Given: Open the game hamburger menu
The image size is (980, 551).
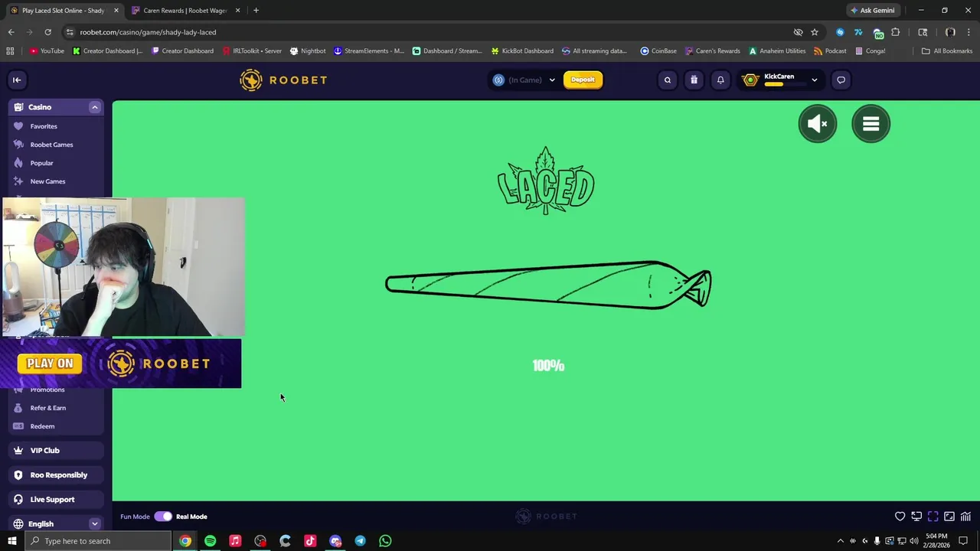Looking at the screenshot, I should coord(871,123).
